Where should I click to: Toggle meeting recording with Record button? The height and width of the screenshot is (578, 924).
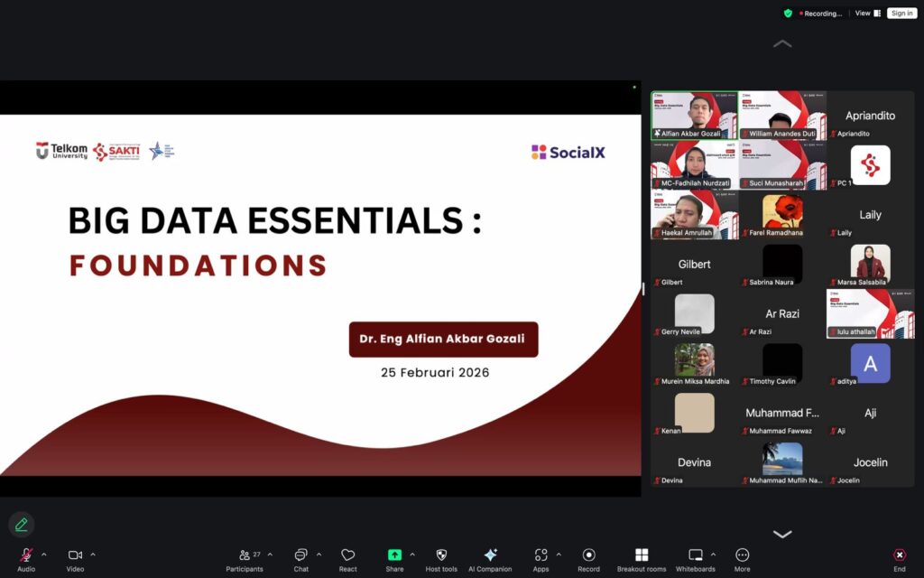(588, 555)
